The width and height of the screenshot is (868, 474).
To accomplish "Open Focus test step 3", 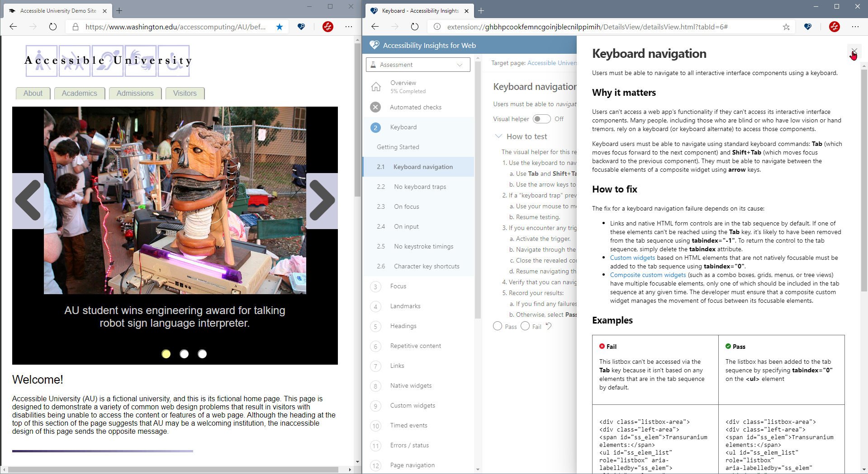I will [398, 286].
